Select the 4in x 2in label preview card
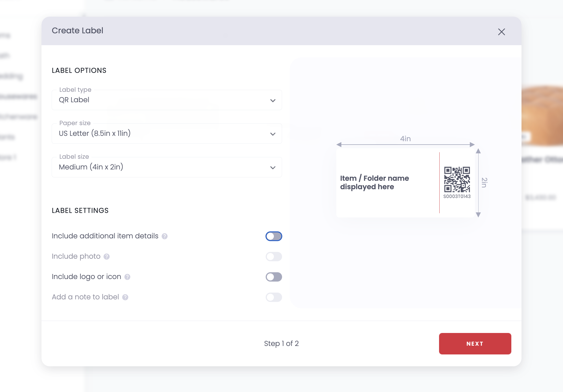563x392 pixels. [405, 182]
